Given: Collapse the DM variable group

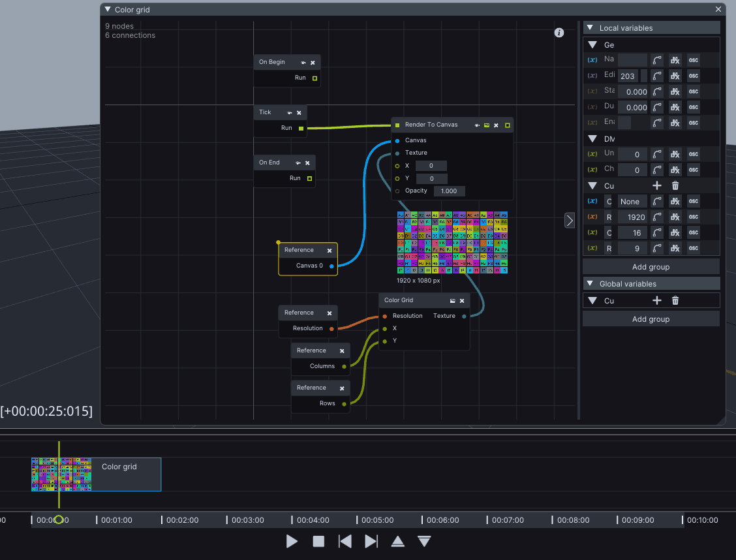Looking at the screenshot, I should pyautogui.click(x=592, y=139).
